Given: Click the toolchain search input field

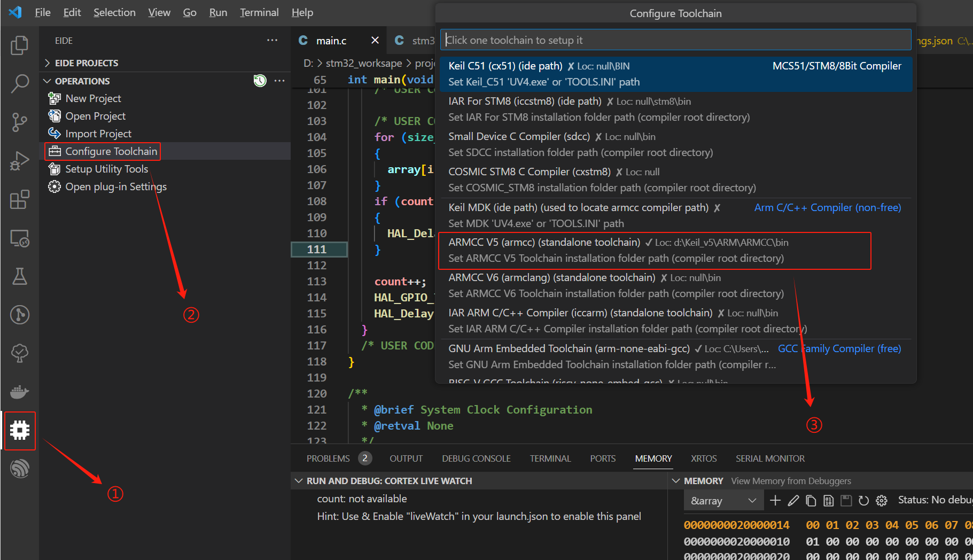Looking at the screenshot, I should tap(676, 40).
